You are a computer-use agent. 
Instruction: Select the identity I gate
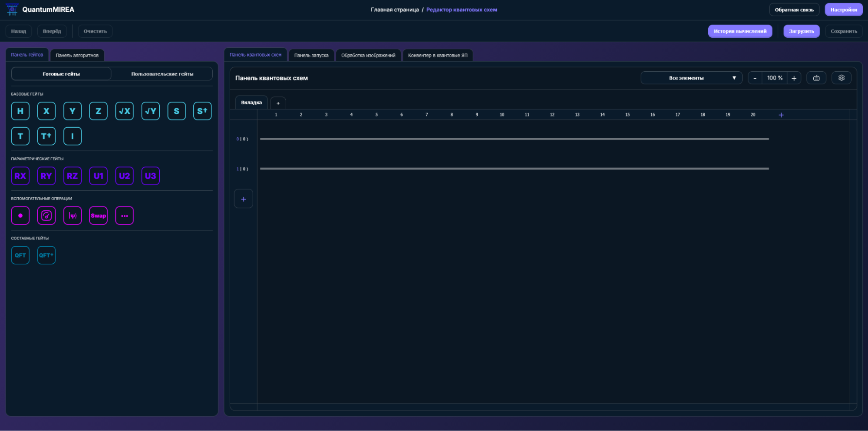[x=73, y=136]
